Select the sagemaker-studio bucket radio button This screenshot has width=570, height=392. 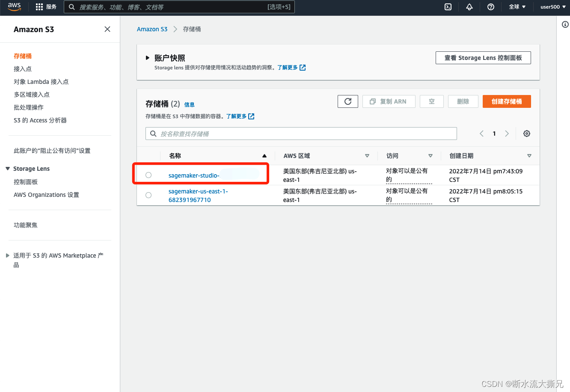tap(148, 175)
